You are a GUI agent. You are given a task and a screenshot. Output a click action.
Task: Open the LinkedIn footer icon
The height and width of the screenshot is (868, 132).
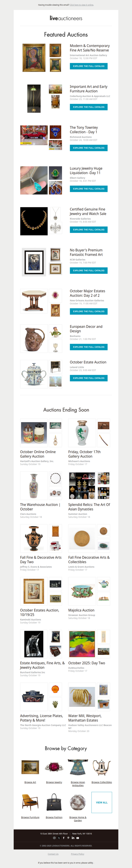click(x=73, y=838)
